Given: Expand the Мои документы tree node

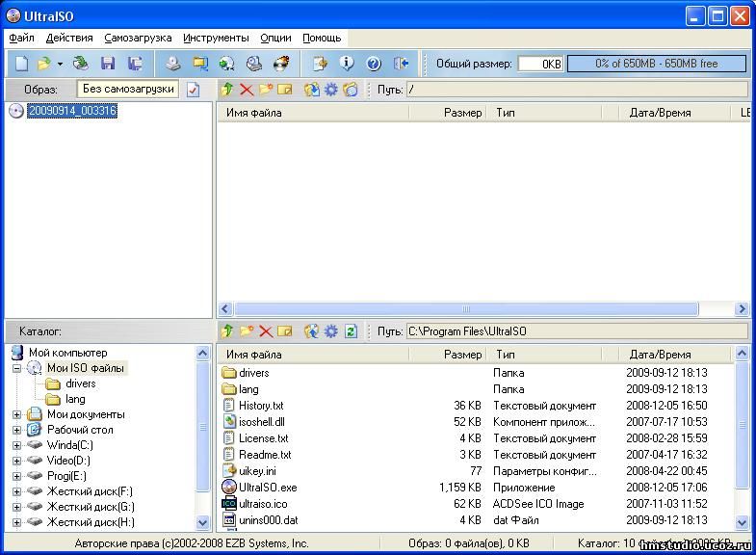Looking at the screenshot, I should click(x=17, y=414).
